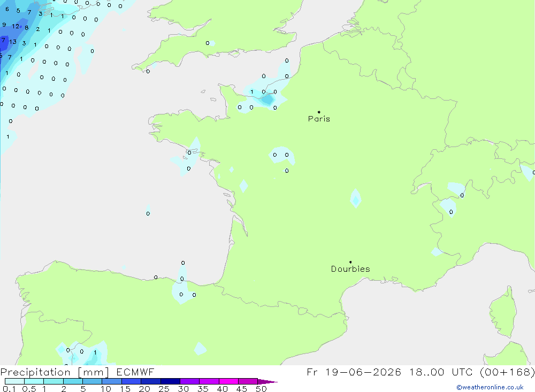
Task: Pick the legend swatch between 10 and 15
Action: [x=112, y=381]
